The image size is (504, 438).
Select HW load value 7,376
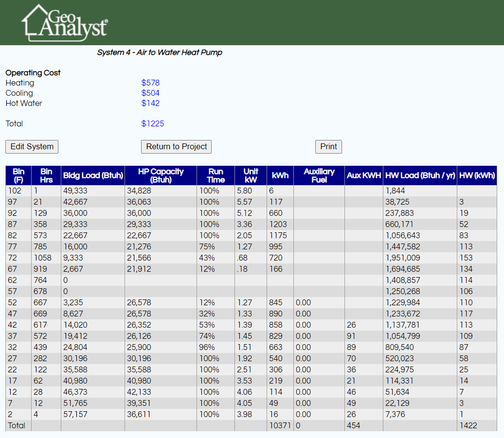pyautogui.click(x=395, y=414)
